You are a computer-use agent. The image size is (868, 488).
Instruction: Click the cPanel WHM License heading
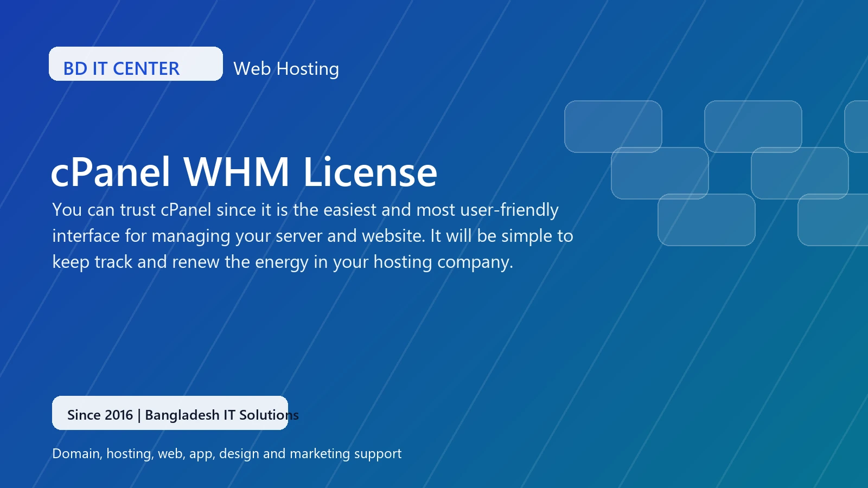(x=244, y=172)
